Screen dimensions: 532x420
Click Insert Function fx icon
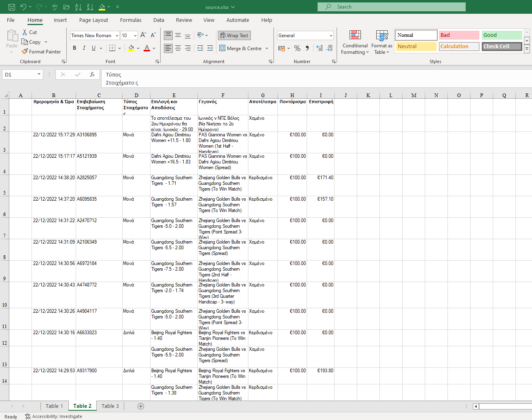point(92,74)
